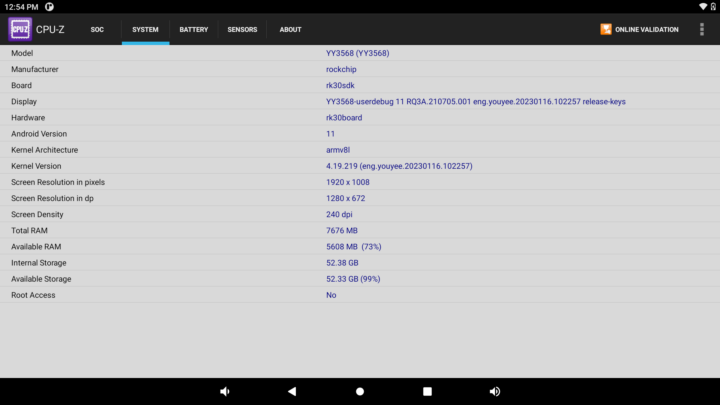Click the CPU-Z title text
This screenshot has height=405, width=720.
point(50,29)
